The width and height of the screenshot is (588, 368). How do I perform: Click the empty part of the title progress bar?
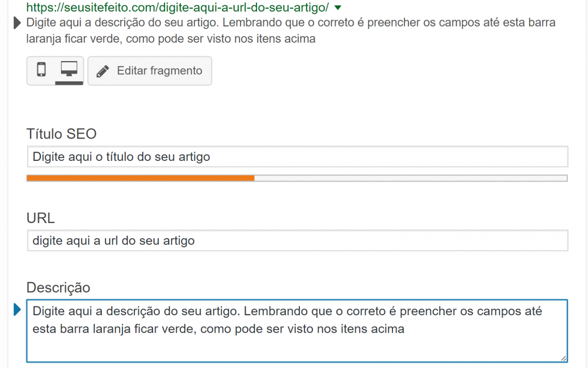coord(411,178)
